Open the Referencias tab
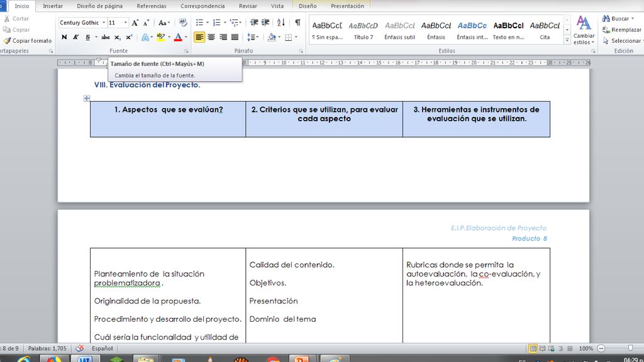The width and height of the screenshot is (644, 362). 152,6
